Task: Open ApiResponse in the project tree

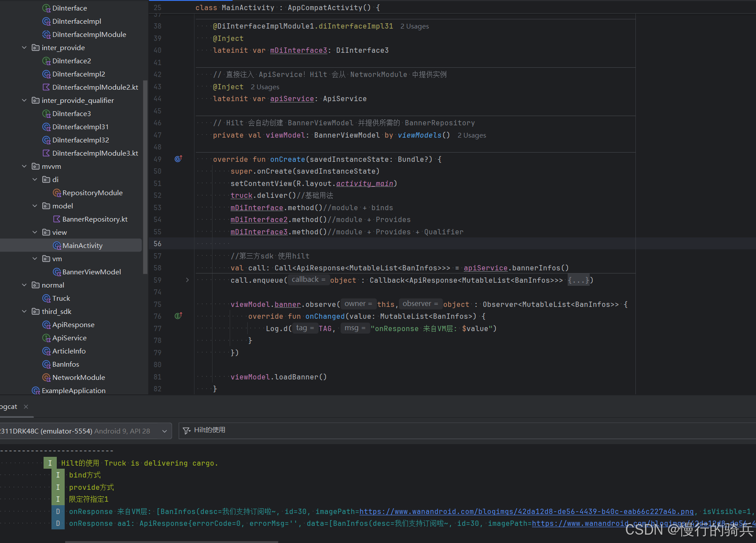Action: [x=73, y=324]
